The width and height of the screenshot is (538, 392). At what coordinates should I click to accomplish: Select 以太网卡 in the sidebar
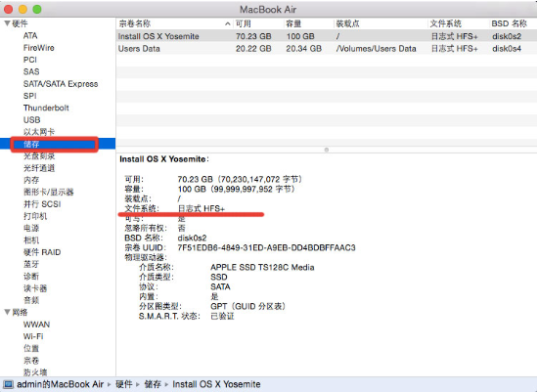pos(39,132)
